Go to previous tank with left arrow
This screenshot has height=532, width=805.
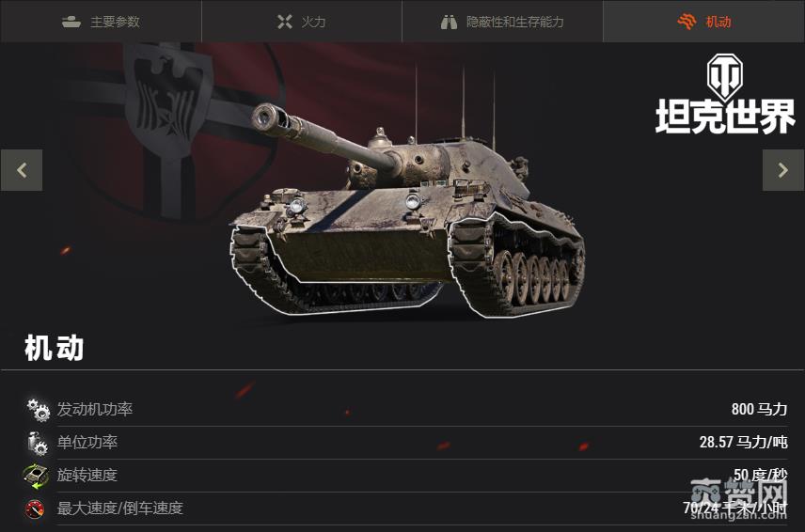coord(22,170)
